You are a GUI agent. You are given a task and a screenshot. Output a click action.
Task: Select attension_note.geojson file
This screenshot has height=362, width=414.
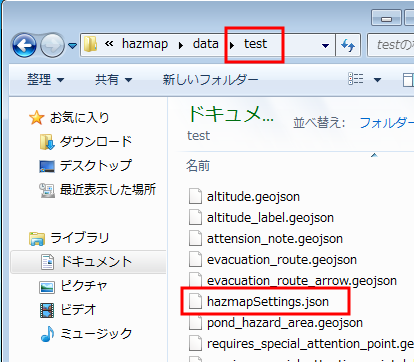tap(275, 239)
